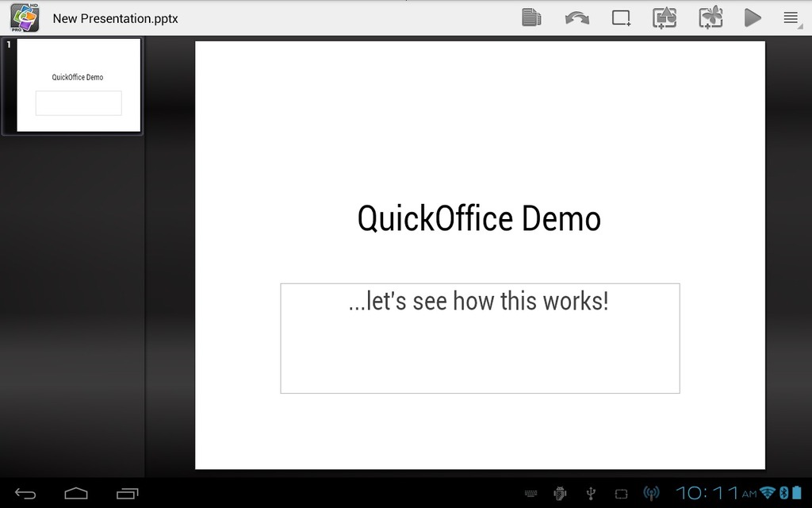Tap the Bluetooth status icon
The image size is (812, 508).
click(783, 493)
